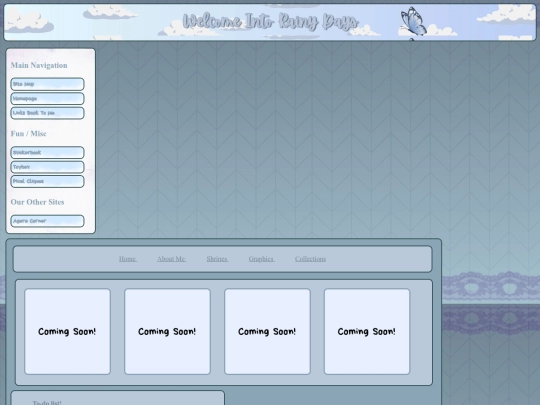Open the About Me link
This screenshot has height=405, width=540.
tap(172, 259)
